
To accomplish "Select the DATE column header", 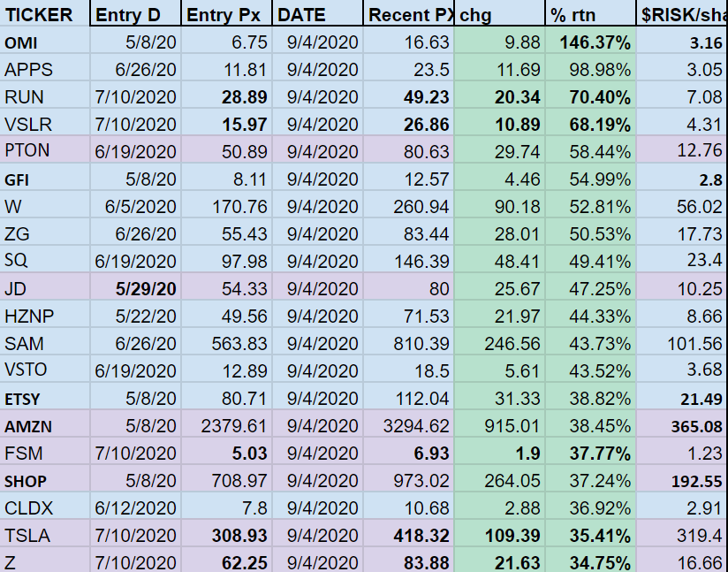I will 317,13.
